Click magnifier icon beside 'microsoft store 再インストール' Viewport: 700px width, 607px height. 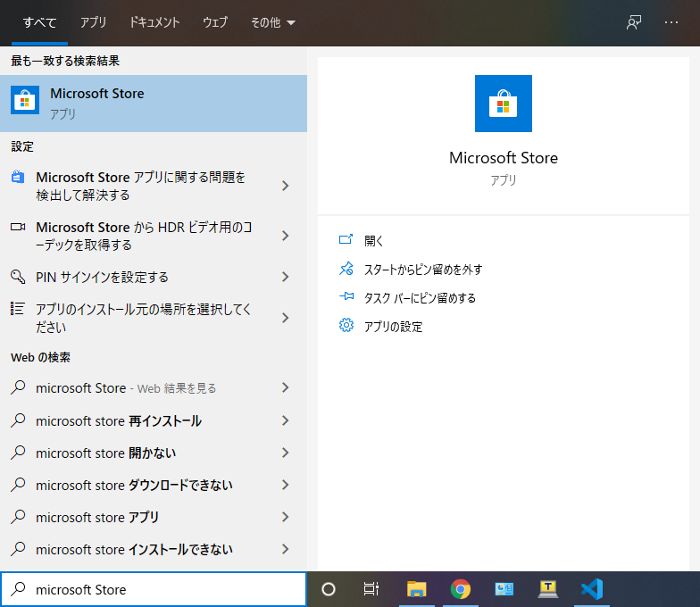pyautogui.click(x=18, y=420)
